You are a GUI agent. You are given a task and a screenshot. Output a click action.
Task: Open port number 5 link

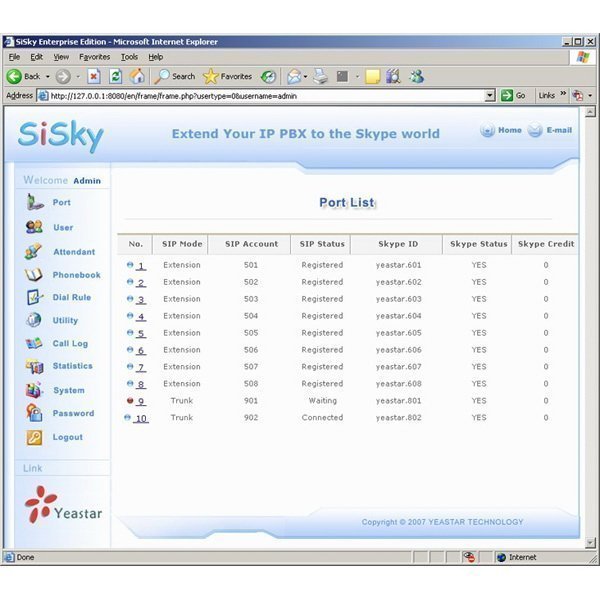[141, 334]
